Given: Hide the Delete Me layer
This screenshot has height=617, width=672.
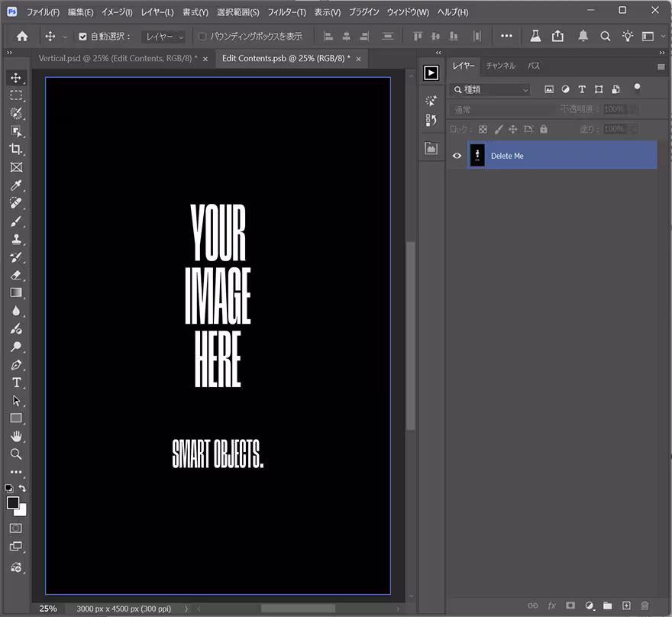Looking at the screenshot, I should click(457, 156).
